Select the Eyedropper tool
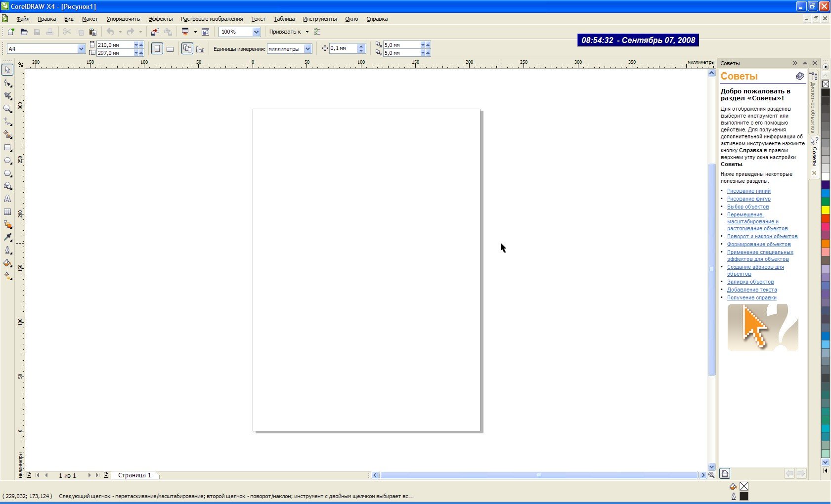Screen dimensions: 831x504 tap(8, 237)
